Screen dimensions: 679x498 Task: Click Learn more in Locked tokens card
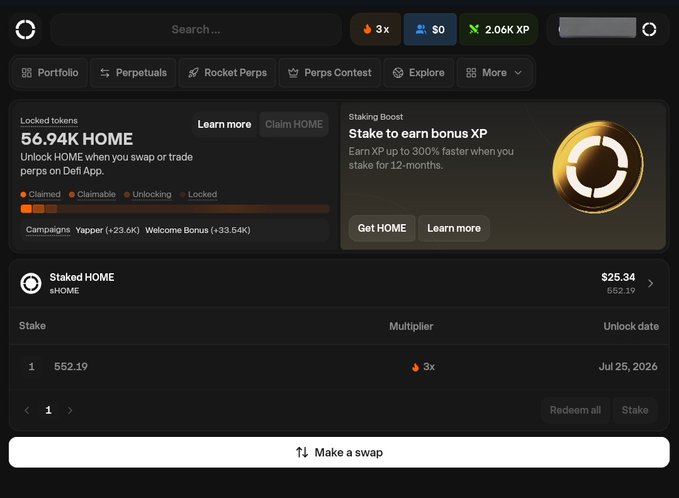[224, 124]
